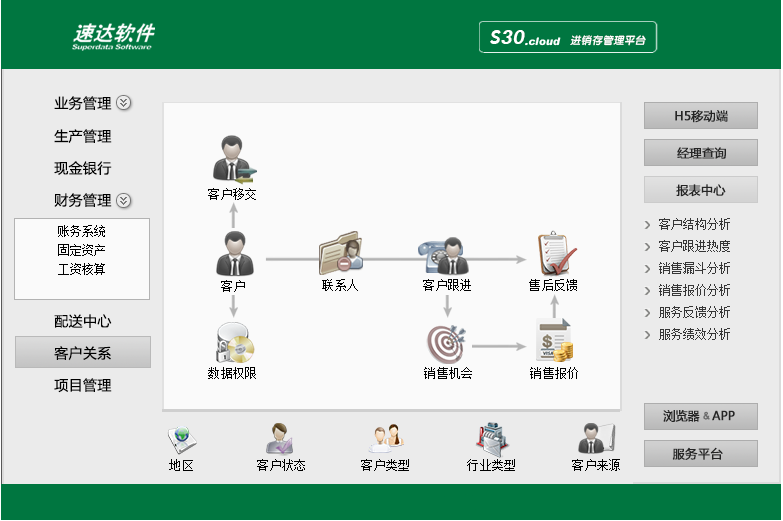Open the 客户跟进 telephone icon
783x521 pixels.
[445, 255]
